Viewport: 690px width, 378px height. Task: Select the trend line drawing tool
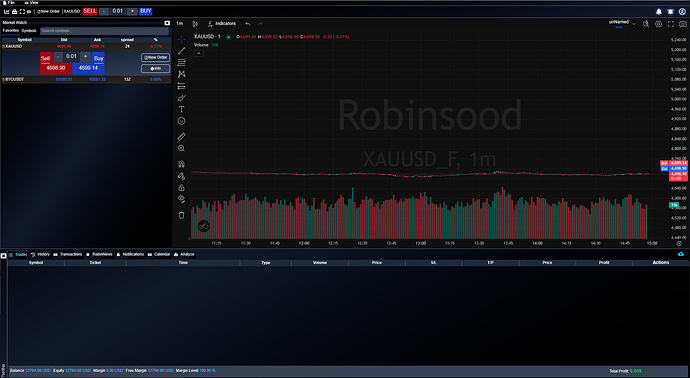click(181, 51)
